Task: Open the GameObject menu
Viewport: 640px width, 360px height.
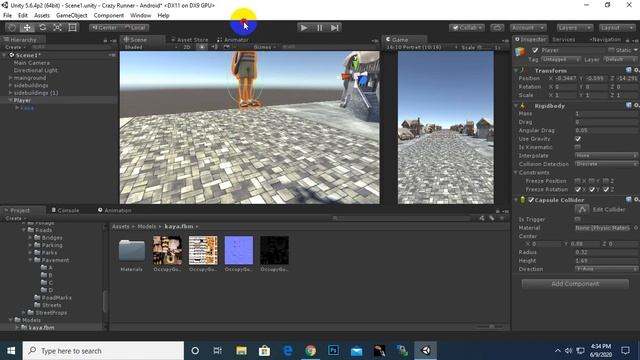Action: [x=71, y=16]
